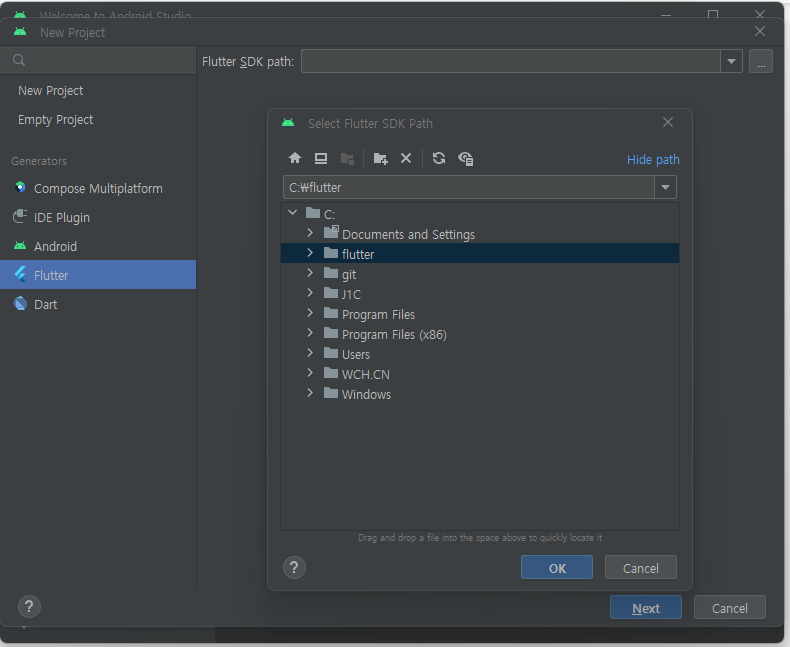Create a new folder via toolbar icon
Viewport: 790px width, 647px height.
[380, 158]
